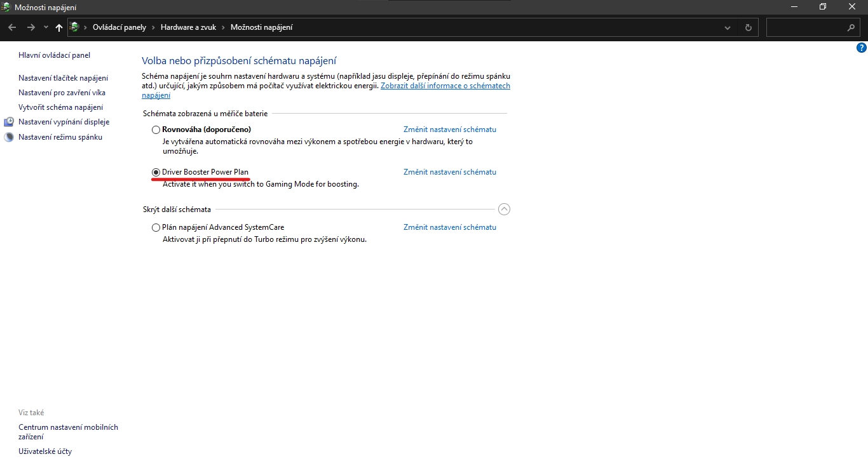The height and width of the screenshot is (466, 868).
Task: Click the back navigation arrow
Action: [x=12, y=27]
